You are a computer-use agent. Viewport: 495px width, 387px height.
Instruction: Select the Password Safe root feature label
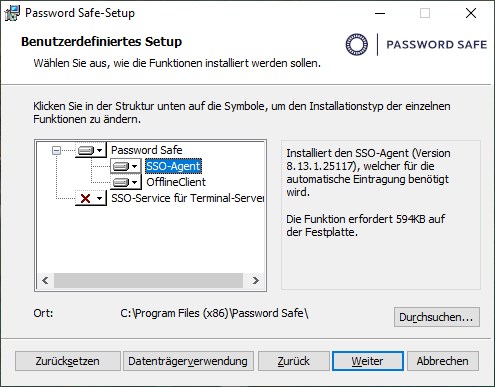pyautogui.click(x=147, y=150)
